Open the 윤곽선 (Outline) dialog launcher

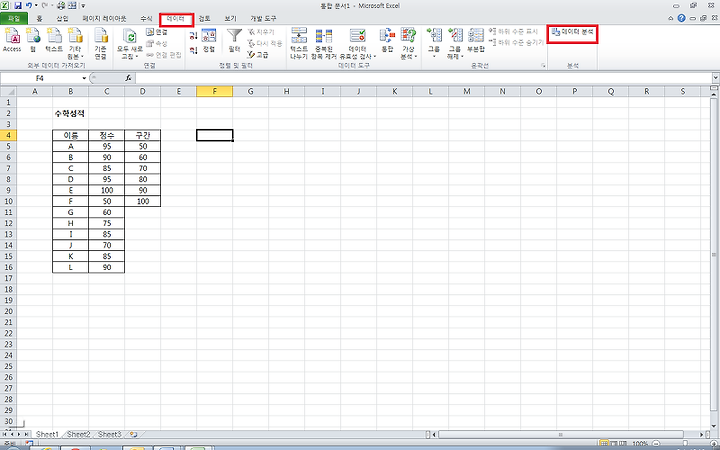pyautogui.click(x=543, y=66)
